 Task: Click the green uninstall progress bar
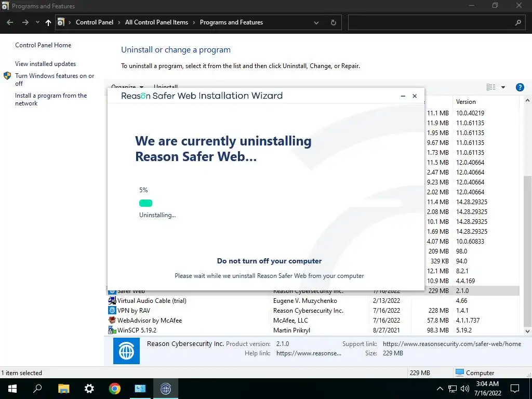(145, 203)
